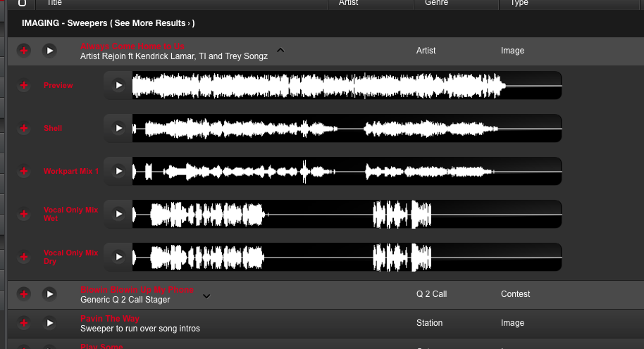Add Vocal Only Mix Wet with plus icon
Image resolution: width=644 pixels, height=349 pixels.
coord(24,214)
